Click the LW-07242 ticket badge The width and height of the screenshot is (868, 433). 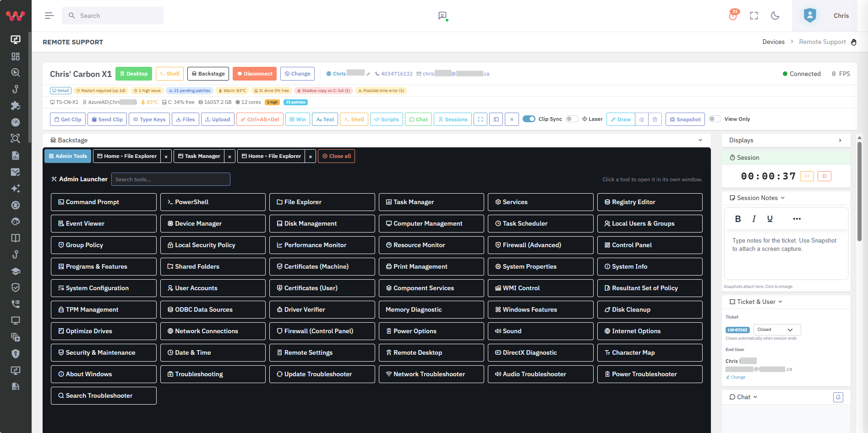click(x=737, y=330)
